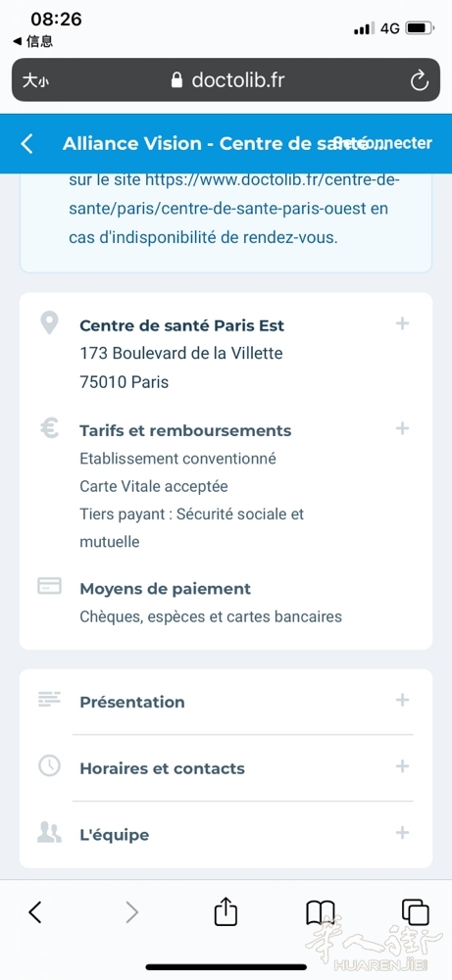This screenshot has width=452, height=980.
Task: Expand the Présentation section
Action: pyautogui.click(x=403, y=700)
